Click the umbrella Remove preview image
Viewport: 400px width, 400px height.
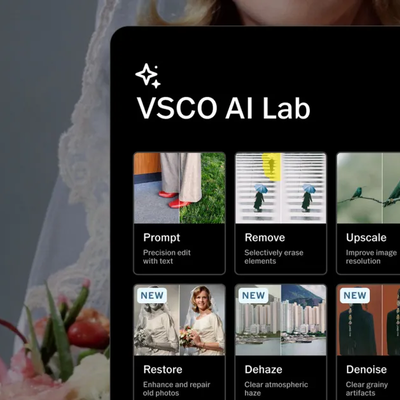click(x=281, y=188)
